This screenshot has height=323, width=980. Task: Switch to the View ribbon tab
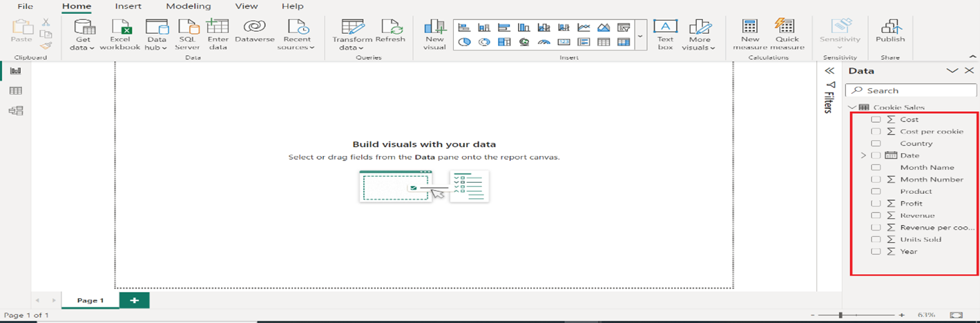click(x=247, y=6)
